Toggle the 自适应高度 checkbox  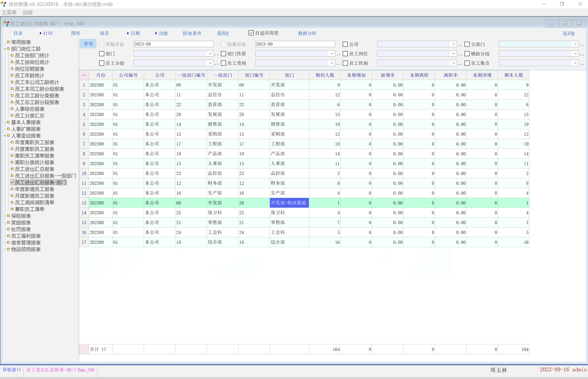click(x=251, y=33)
